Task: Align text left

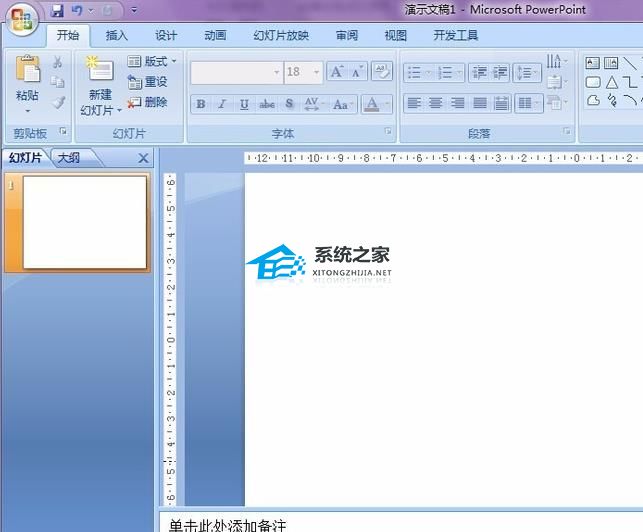Action: pos(414,103)
